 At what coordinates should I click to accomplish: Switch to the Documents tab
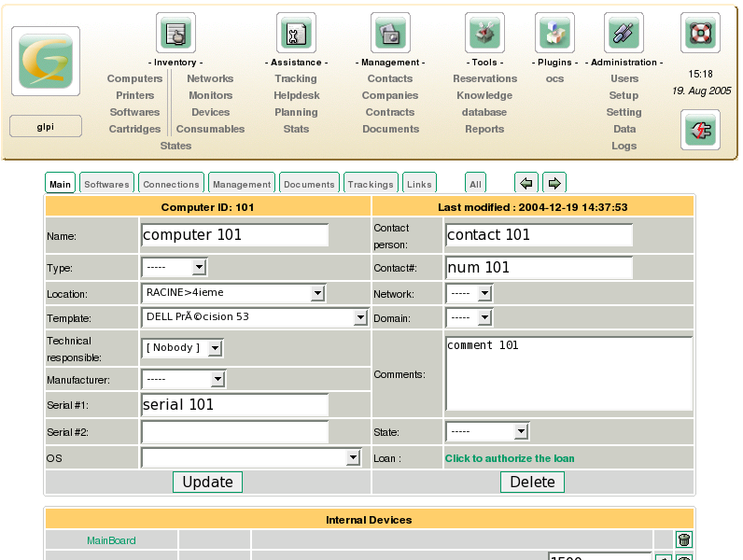coord(309,184)
